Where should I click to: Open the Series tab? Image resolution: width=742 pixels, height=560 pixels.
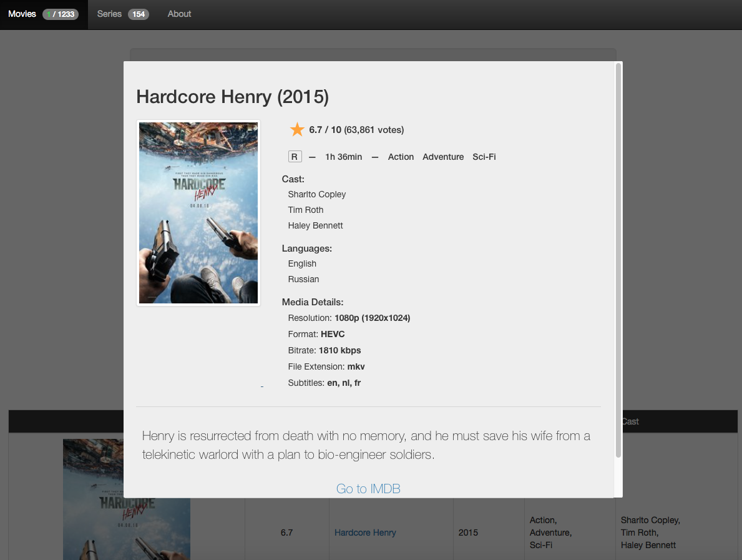tap(123, 14)
